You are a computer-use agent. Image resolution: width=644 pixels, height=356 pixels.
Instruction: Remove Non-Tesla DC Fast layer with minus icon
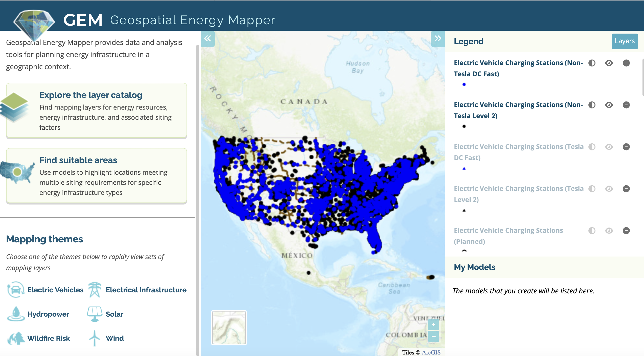[626, 63]
